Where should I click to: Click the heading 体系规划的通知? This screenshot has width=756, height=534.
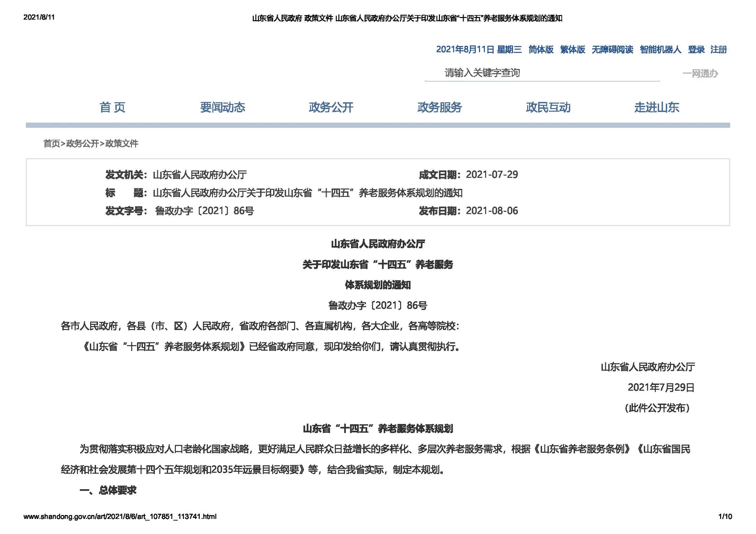pos(378,285)
